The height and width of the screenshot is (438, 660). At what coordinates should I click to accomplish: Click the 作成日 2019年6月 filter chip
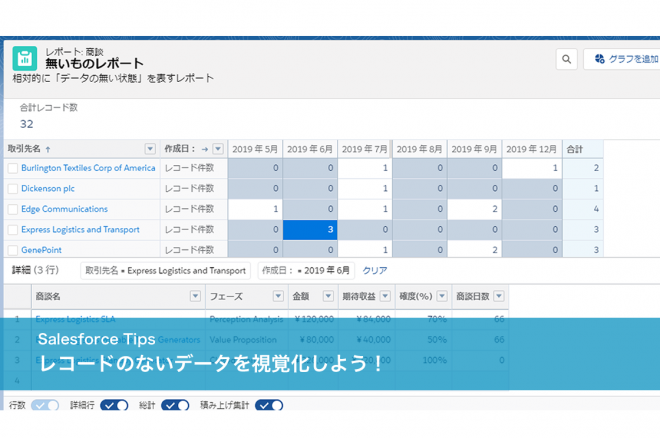pyautogui.click(x=306, y=271)
